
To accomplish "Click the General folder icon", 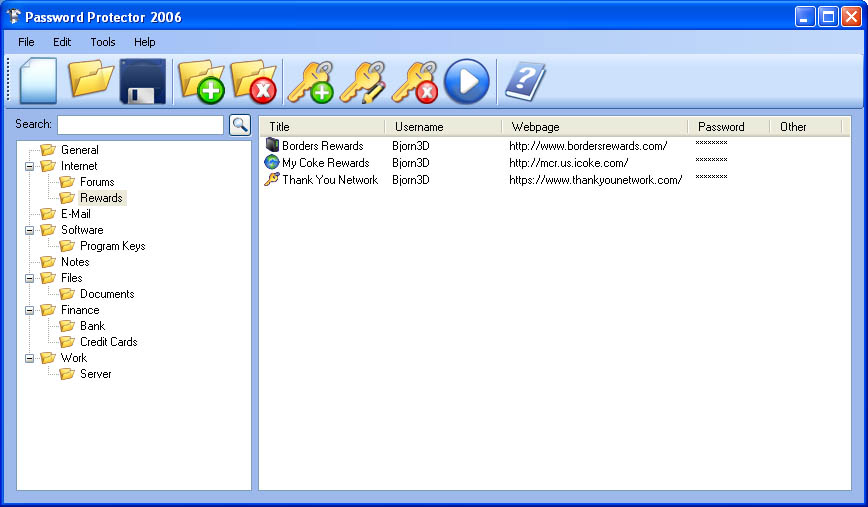I will (48, 149).
